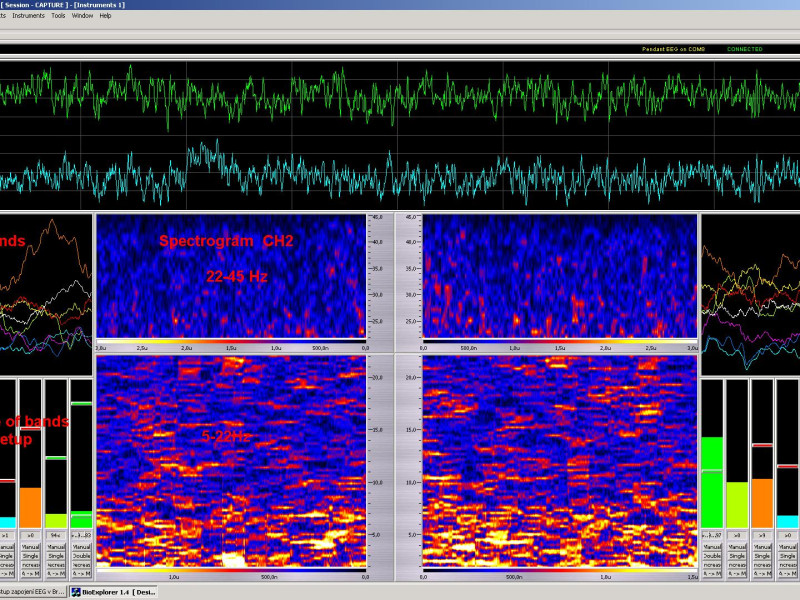Click red threshold marker on right orange bar

tap(762, 444)
